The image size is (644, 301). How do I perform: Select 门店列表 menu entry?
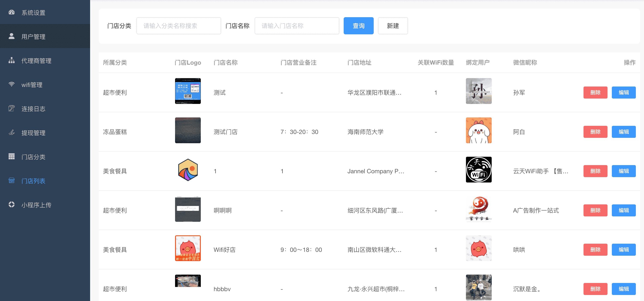[45, 180]
